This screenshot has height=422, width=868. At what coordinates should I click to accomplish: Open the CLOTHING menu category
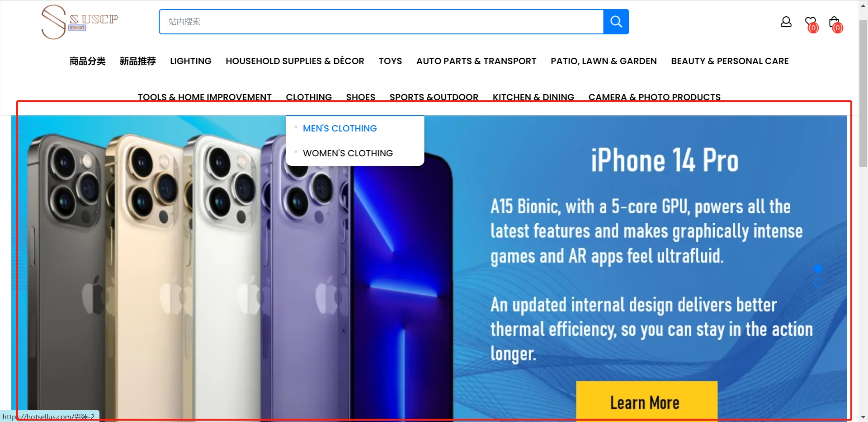pyautogui.click(x=309, y=97)
